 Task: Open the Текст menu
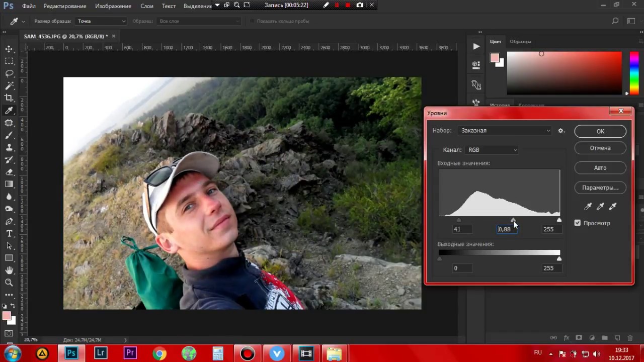click(169, 6)
